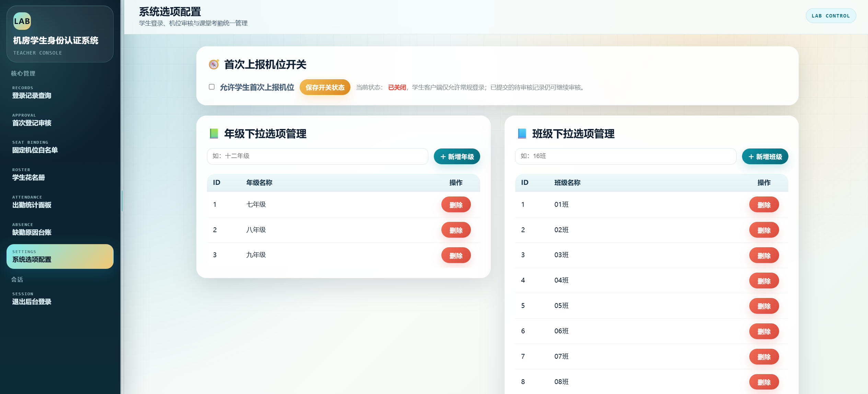
Task: Delete the 07班 class row
Action: [x=764, y=357]
